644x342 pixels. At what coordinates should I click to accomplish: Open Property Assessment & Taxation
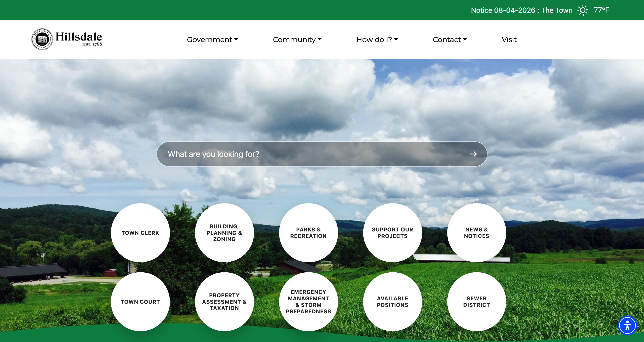pyautogui.click(x=224, y=302)
